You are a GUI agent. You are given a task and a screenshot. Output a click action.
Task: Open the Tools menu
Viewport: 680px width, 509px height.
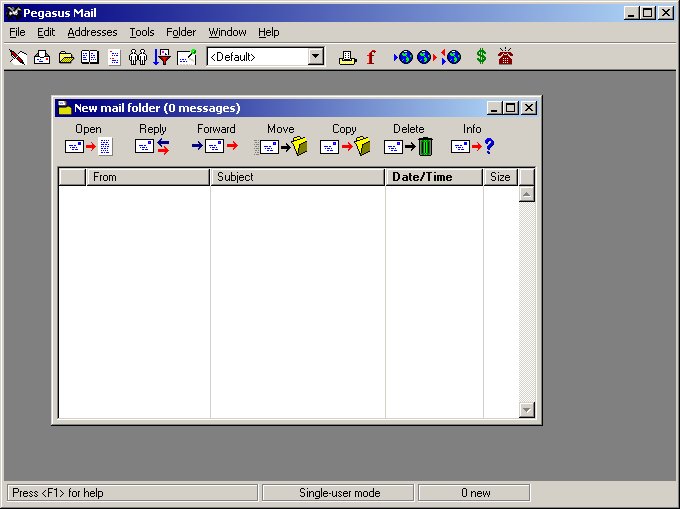pos(142,33)
